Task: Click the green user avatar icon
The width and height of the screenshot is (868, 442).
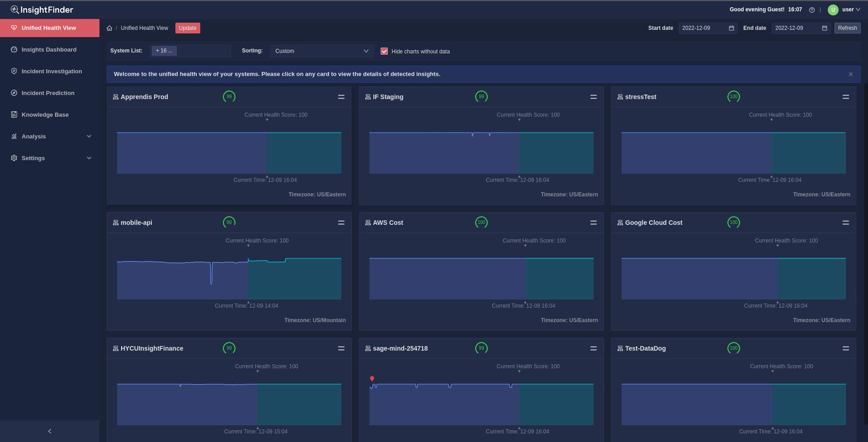Action: point(833,10)
